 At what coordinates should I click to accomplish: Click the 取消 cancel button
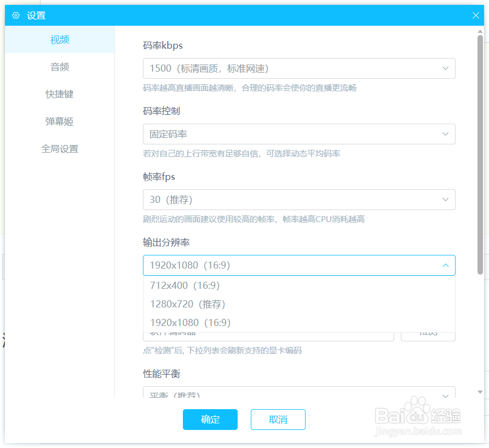click(278, 420)
